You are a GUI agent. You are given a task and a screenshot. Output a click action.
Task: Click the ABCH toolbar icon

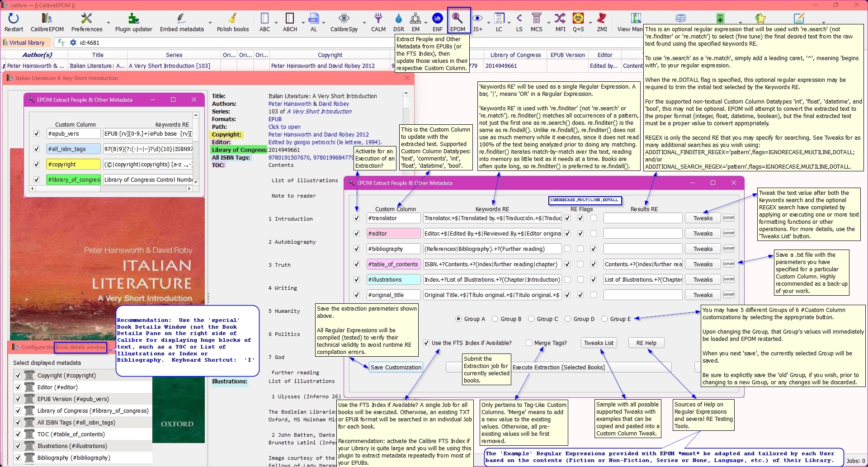[290, 19]
